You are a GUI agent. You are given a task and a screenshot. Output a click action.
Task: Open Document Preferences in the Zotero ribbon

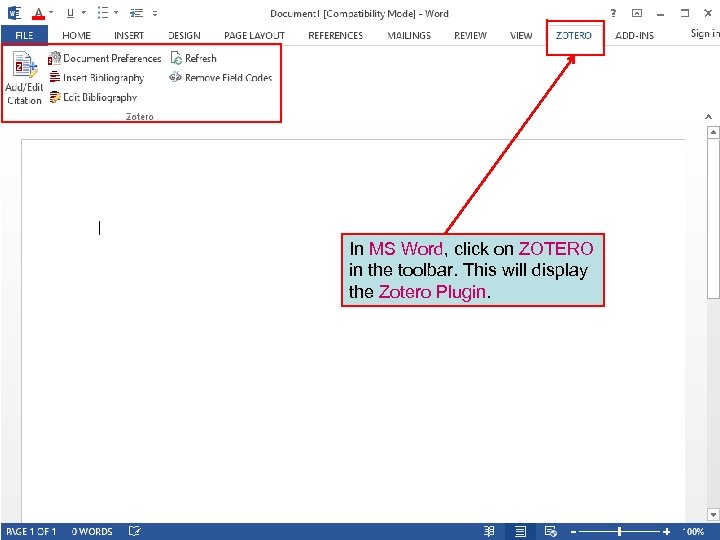point(105,58)
